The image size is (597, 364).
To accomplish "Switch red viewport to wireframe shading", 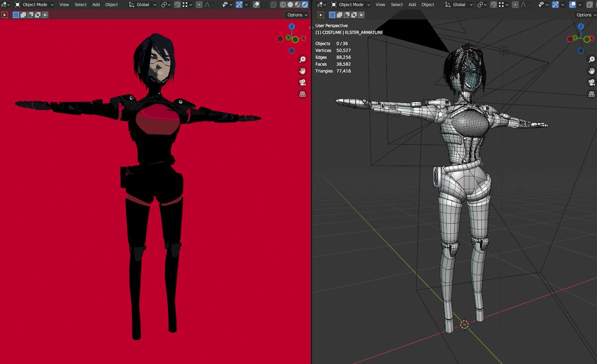I will click(283, 4).
